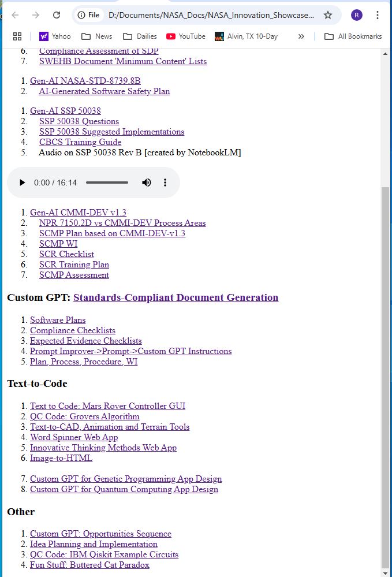Viewport: 392px width, 577px height.
Task: Open the apps grid shortcut
Action: 17,36
